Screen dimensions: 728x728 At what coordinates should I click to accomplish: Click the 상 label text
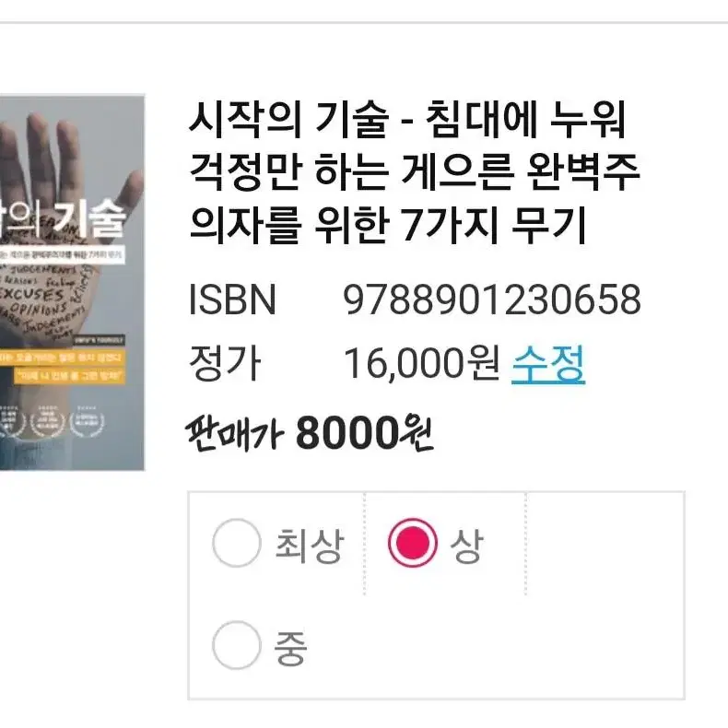tap(466, 544)
